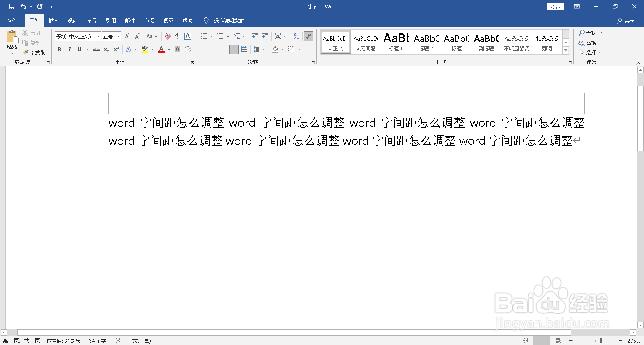The height and width of the screenshot is (345, 644).
Task: Switch to the 设计 ribbon tab
Action: 72,21
